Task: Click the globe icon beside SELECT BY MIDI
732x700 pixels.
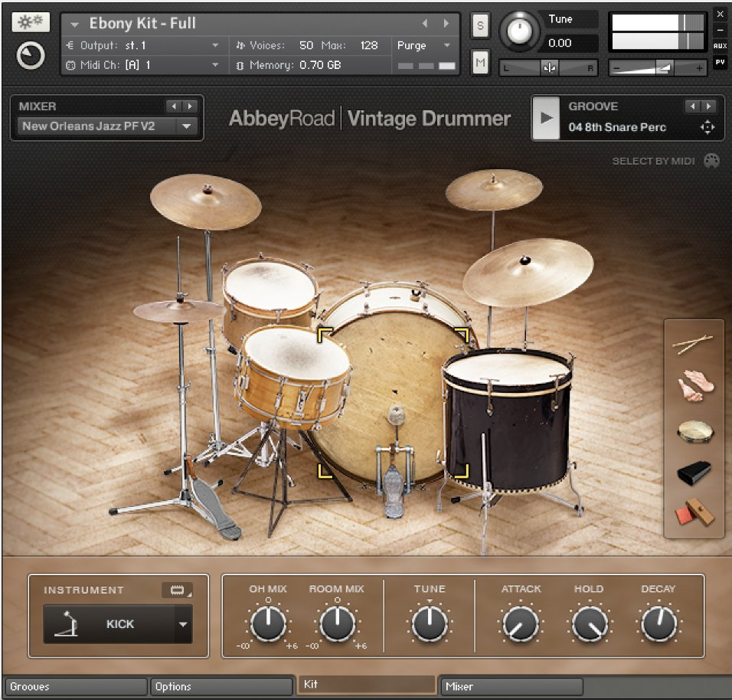Action: pyautogui.click(x=712, y=161)
